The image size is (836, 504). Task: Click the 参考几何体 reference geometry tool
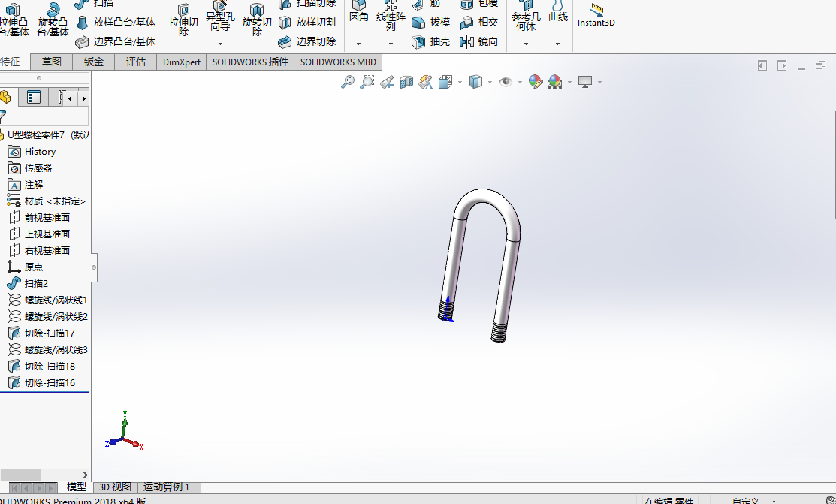(x=526, y=16)
